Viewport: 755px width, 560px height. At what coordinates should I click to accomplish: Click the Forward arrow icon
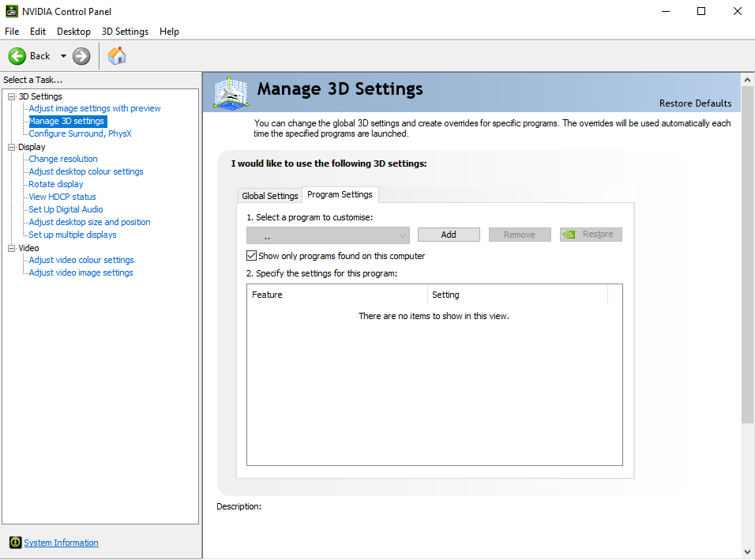click(81, 56)
